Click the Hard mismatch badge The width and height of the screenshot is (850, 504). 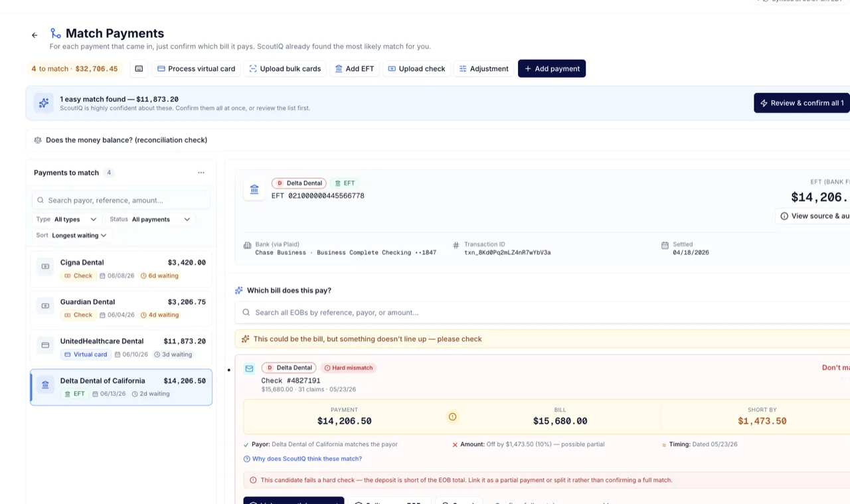point(349,368)
